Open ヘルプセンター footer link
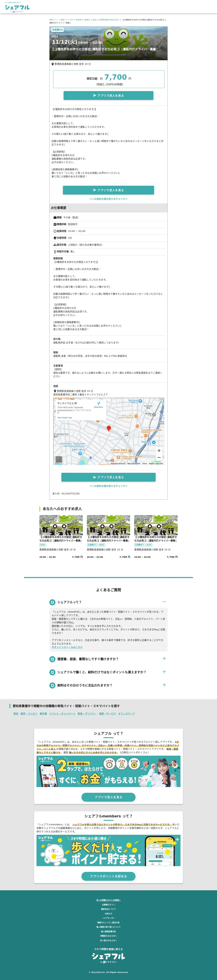217x980 pixels. [x=108, y=918]
